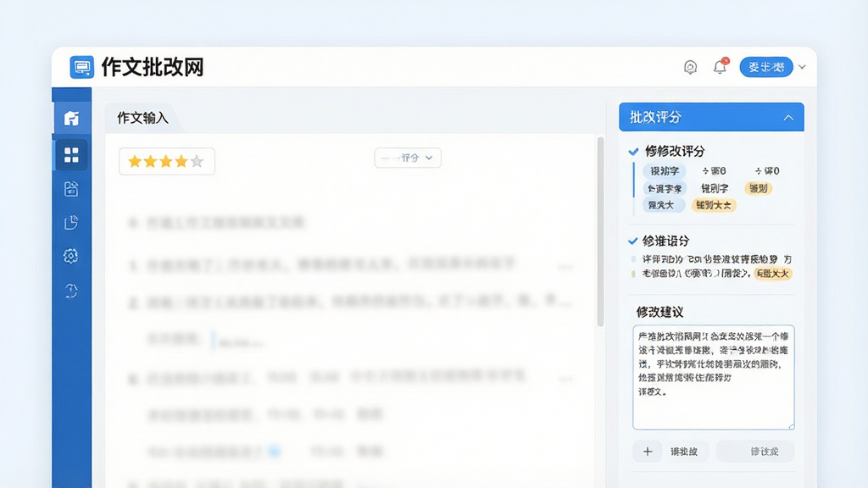
Task: Open the document sidebar icon
Action: 71,189
